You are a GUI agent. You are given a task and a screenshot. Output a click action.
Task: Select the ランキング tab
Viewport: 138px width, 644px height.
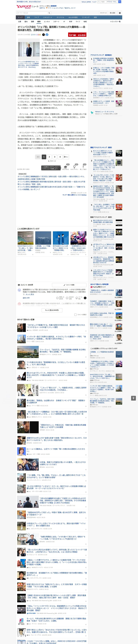tap(86, 17)
